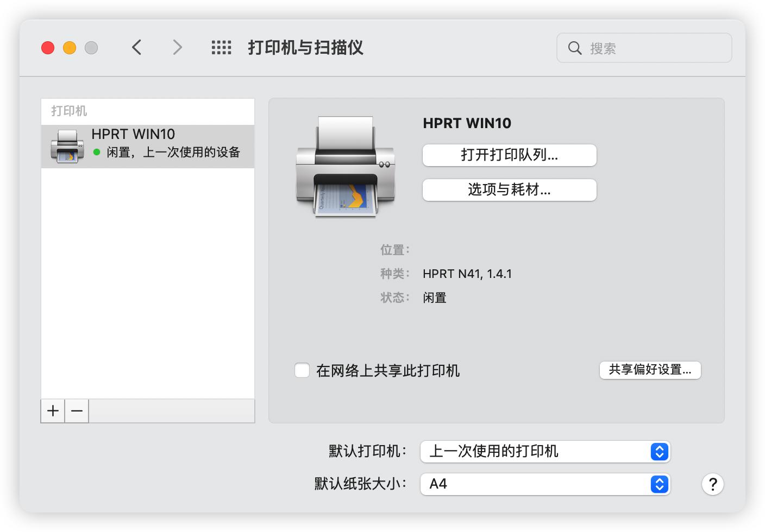This screenshot has width=765, height=532.
Task: Open the 默认打印机 dropdown
Action: (x=544, y=452)
